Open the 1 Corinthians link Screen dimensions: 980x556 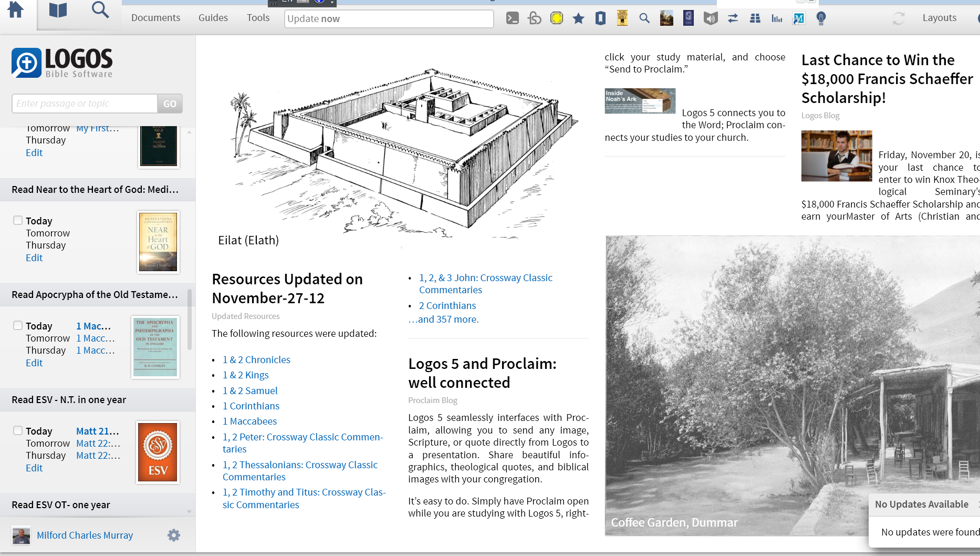(x=251, y=406)
